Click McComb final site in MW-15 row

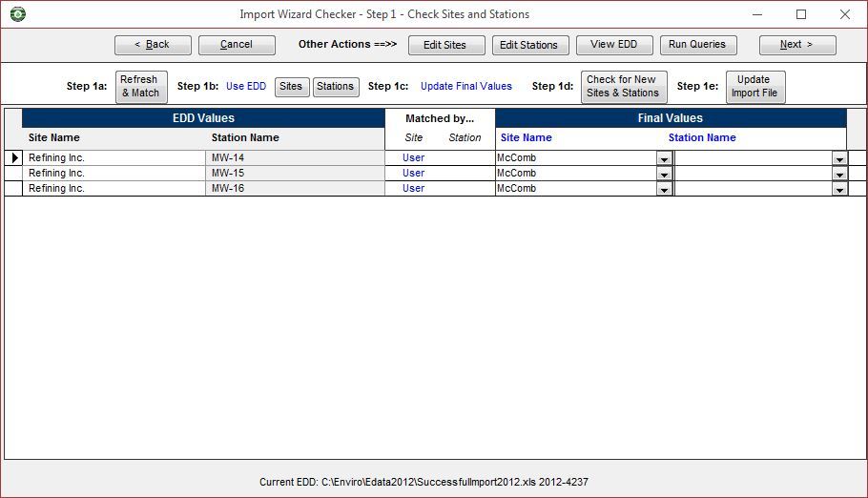tap(576, 174)
